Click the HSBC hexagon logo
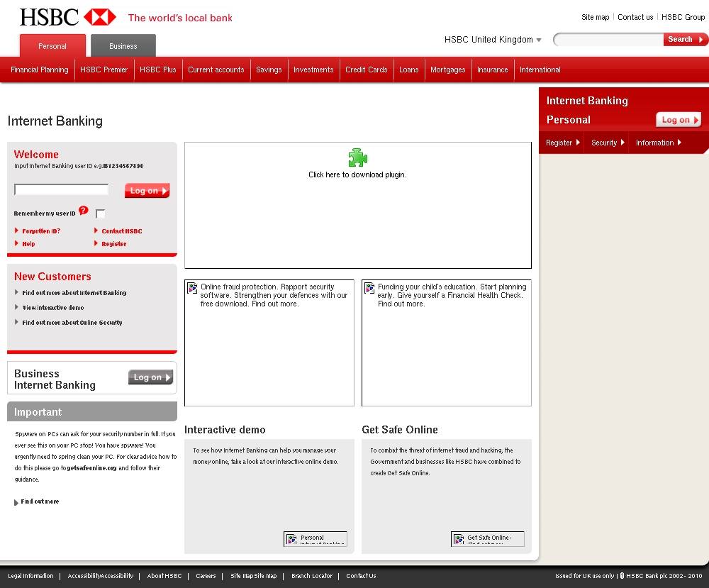 click(x=100, y=17)
